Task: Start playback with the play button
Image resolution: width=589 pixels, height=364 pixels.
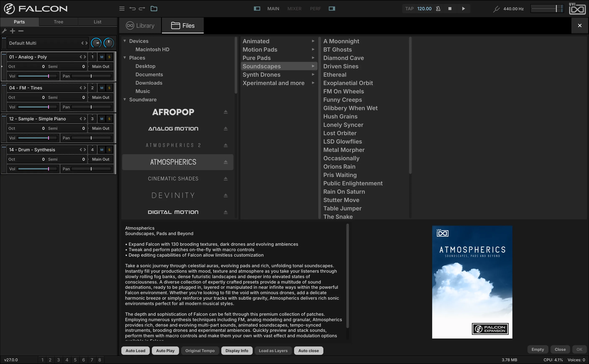Action: (463, 9)
